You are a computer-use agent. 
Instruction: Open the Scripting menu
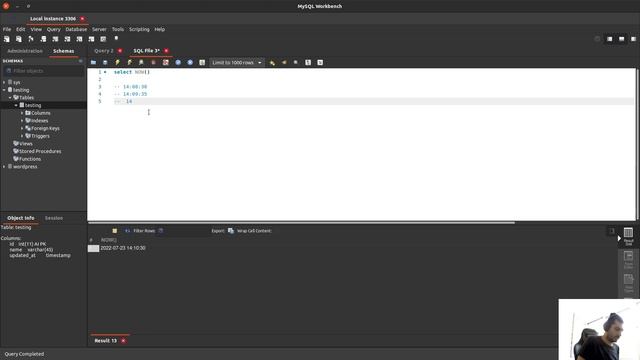point(139,29)
